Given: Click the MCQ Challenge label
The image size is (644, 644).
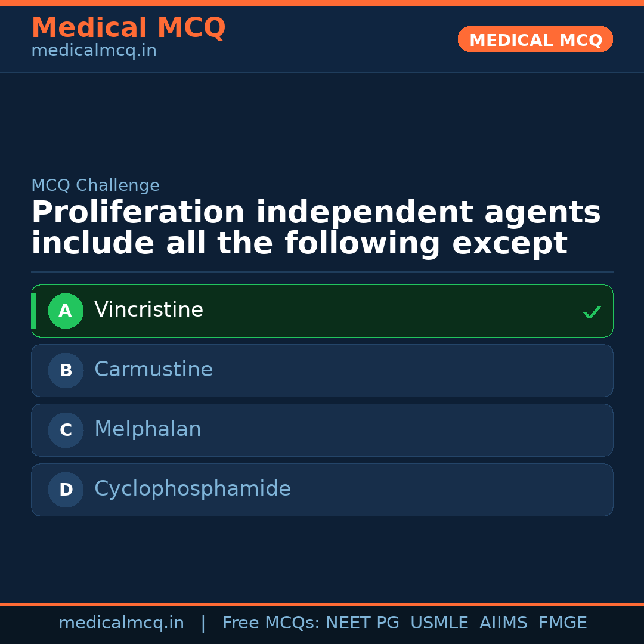Looking at the screenshot, I should (x=95, y=185).
